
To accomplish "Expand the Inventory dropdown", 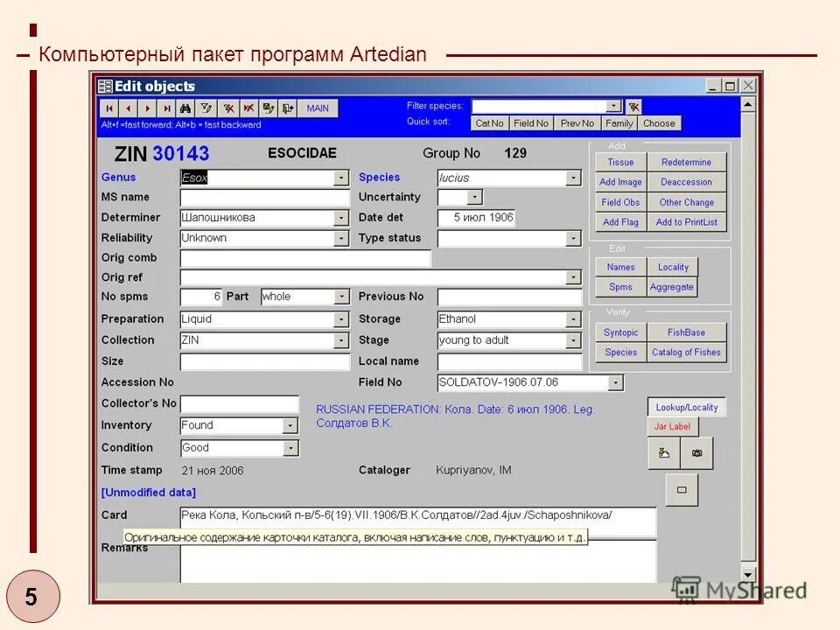I will 290,425.
